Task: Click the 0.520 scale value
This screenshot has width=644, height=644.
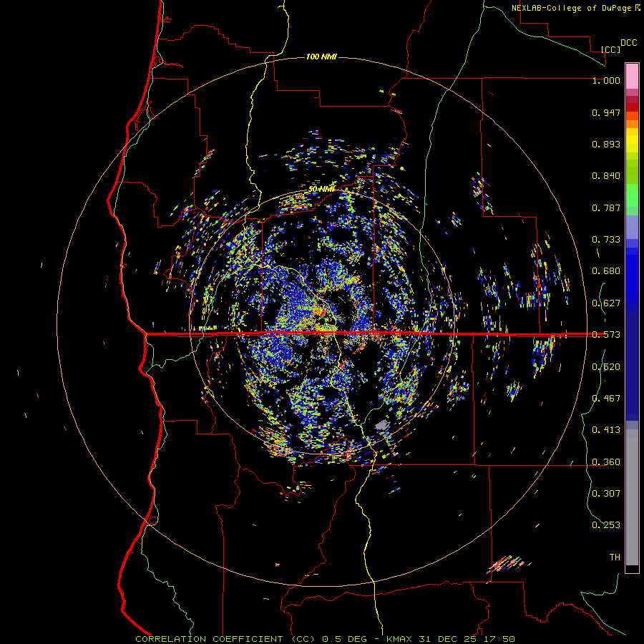Action: 606,367
